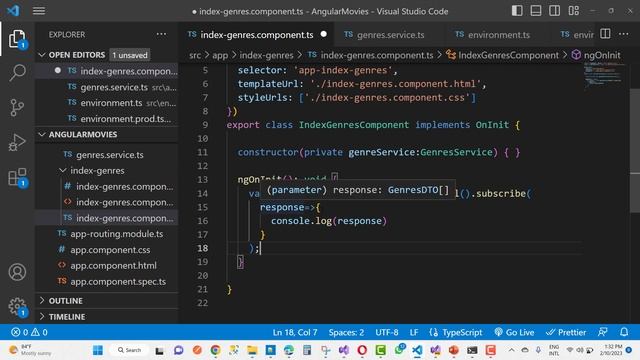
Task: Click the app breadcrumb segment
Action: click(x=220, y=55)
